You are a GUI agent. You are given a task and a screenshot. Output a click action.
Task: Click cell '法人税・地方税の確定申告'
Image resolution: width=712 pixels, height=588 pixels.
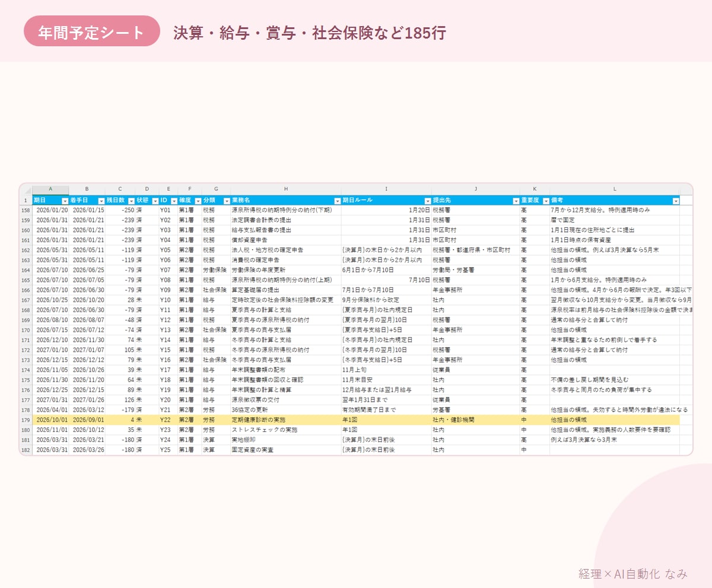[x=286, y=250]
